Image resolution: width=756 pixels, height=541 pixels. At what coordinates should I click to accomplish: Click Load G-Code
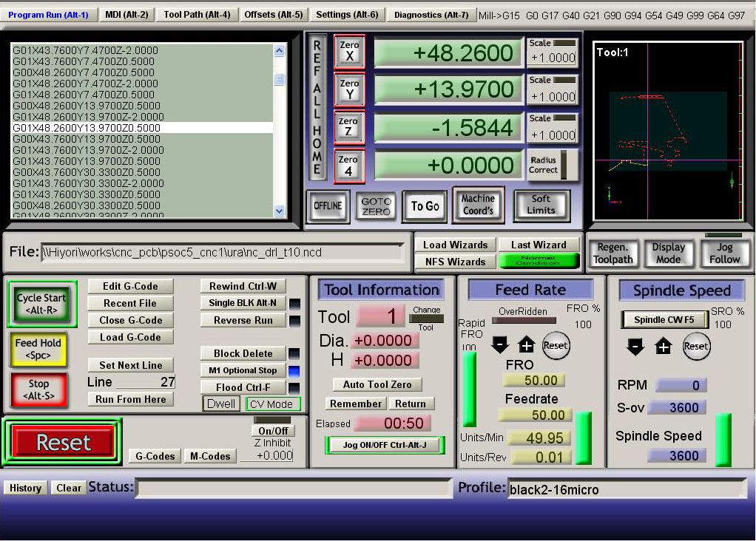(130, 337)
